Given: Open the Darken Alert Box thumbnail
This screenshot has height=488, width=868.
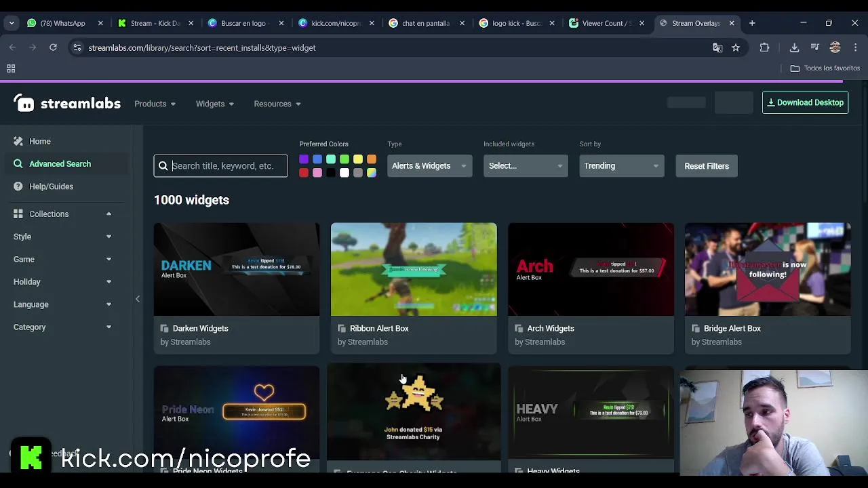Looking at the screenshot, I should [237, 269].
